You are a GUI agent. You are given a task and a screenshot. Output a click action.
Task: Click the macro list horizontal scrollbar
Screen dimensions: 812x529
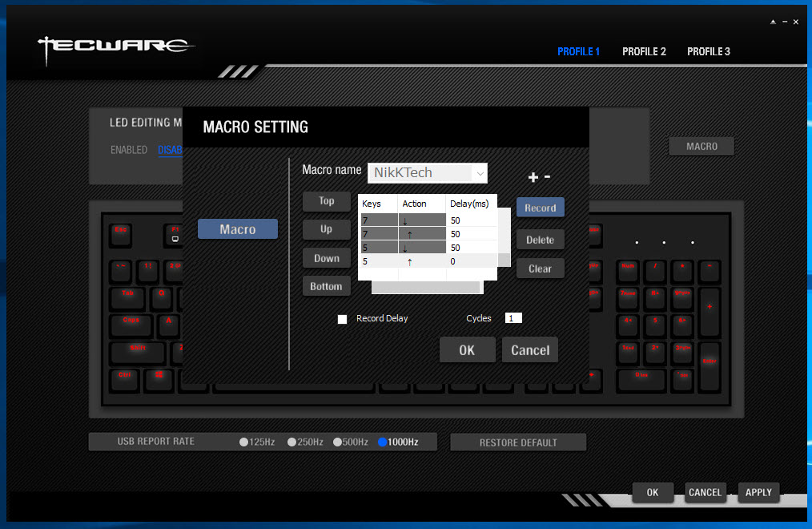point(428,288)
